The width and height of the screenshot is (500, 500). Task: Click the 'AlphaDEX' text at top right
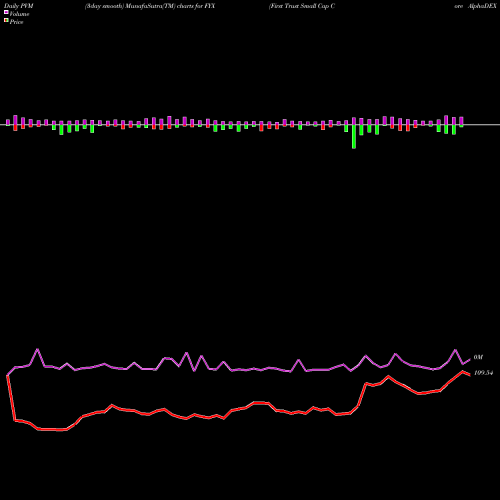pyautogui.click(x=482, y=6)
